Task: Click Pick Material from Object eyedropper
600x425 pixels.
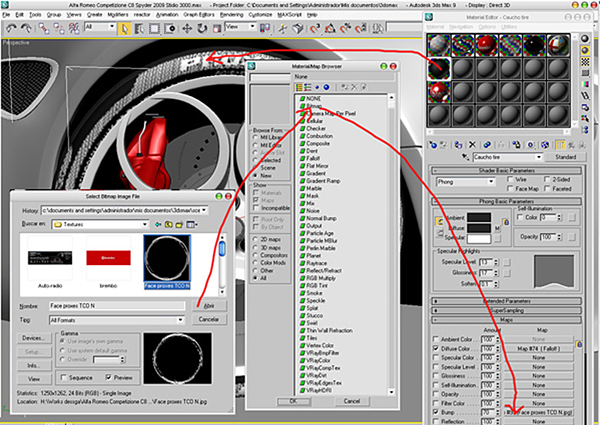Action: [465, 157]
